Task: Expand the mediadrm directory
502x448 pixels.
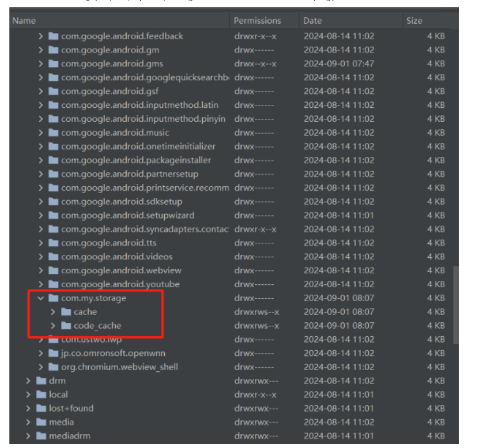Action: click(x=28, y=436)
